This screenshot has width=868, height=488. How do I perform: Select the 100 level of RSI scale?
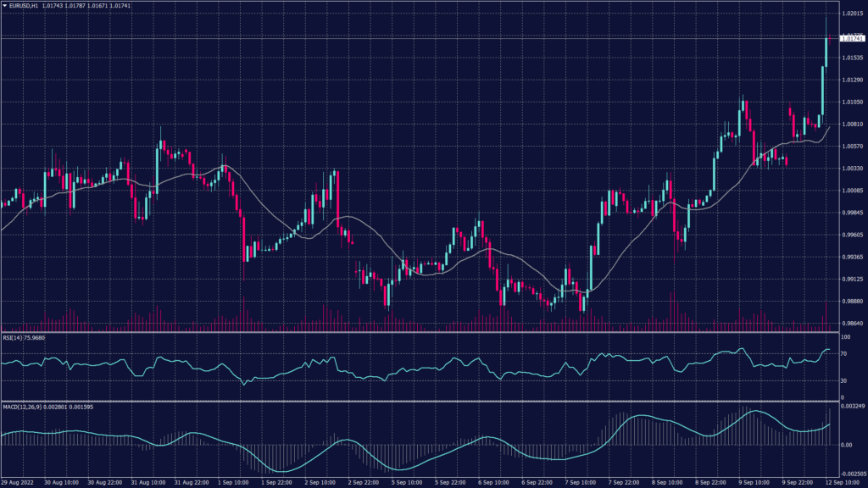(x=848, y=338)
